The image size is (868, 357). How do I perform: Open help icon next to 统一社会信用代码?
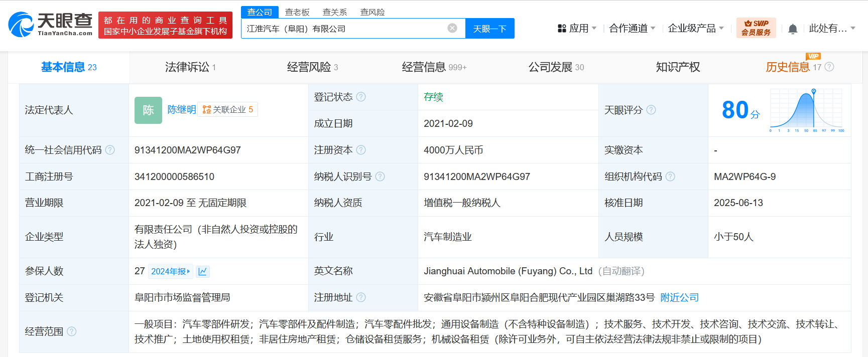[x=110, y=150]
